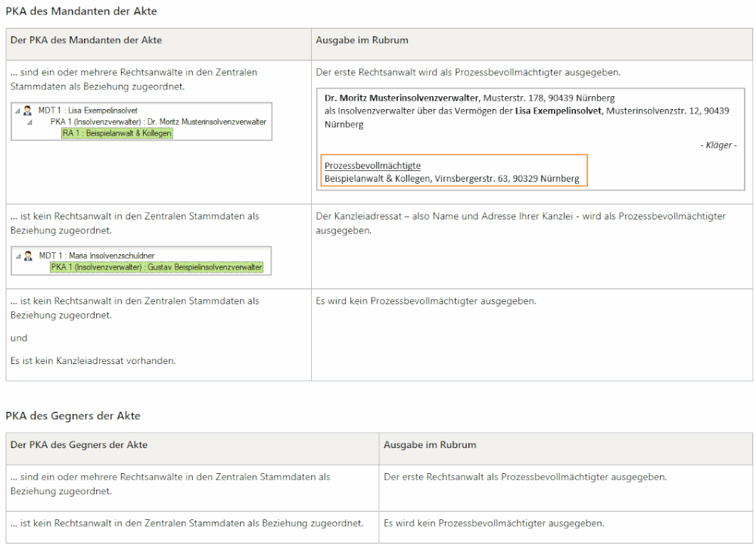The height and width of the screenshot is (545, 756).
Task: Select tree row PKA 1 Dr. Moritz Musterinsolvenzverwalter
Action: (158, 122)
